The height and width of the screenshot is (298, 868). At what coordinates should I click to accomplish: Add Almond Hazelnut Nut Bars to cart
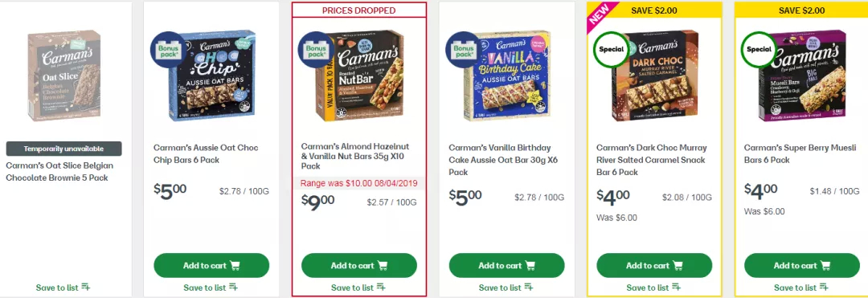[359, 265]
